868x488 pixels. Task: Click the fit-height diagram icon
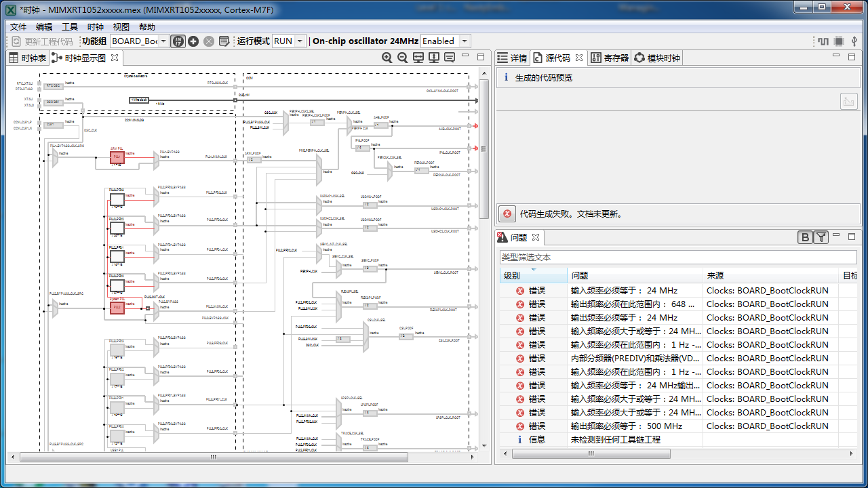[434, 58]
